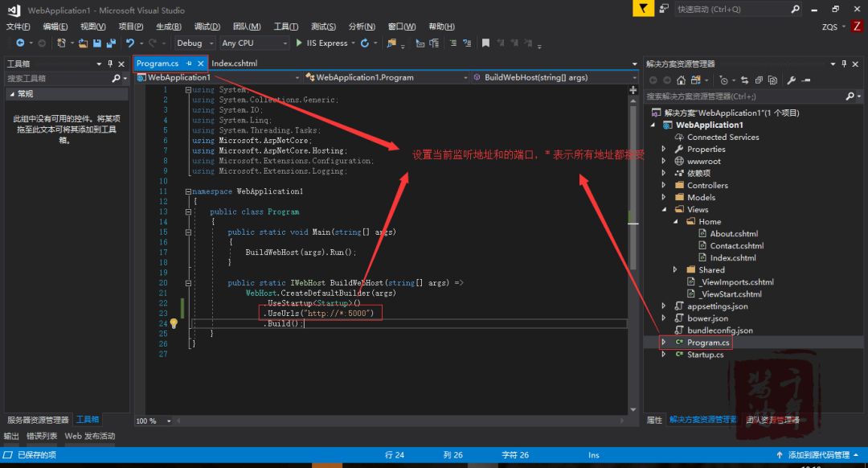Viewport: 868px width, 468px height.
Task: Click the lightbulb quick actions on line 24
Action: [x=175, y=322]
